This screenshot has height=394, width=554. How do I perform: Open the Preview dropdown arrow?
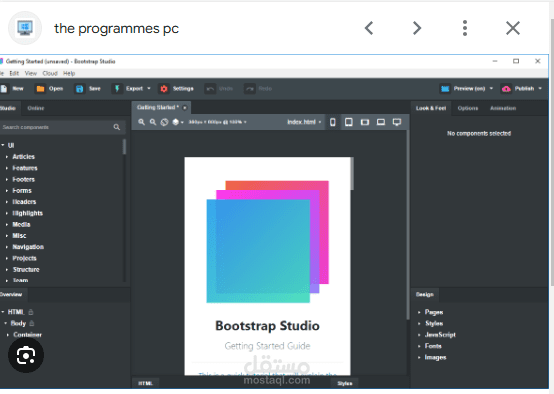pos(491,88)
